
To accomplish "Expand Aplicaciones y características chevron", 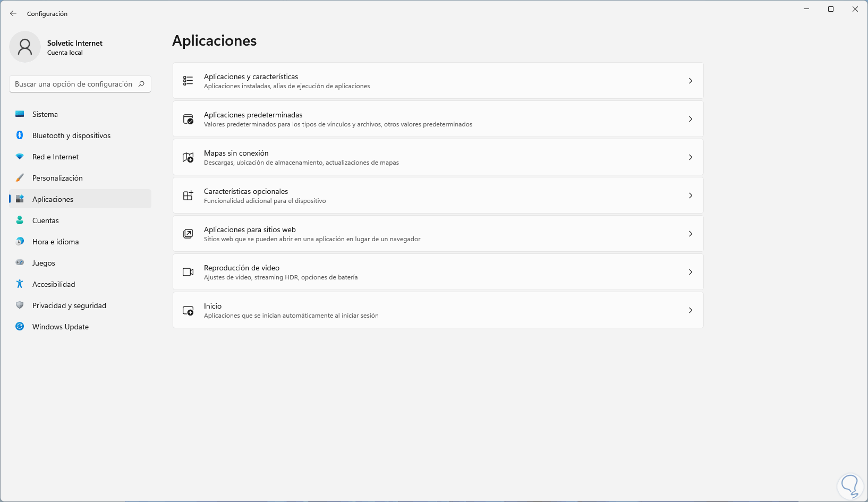I will click(691, 81).
